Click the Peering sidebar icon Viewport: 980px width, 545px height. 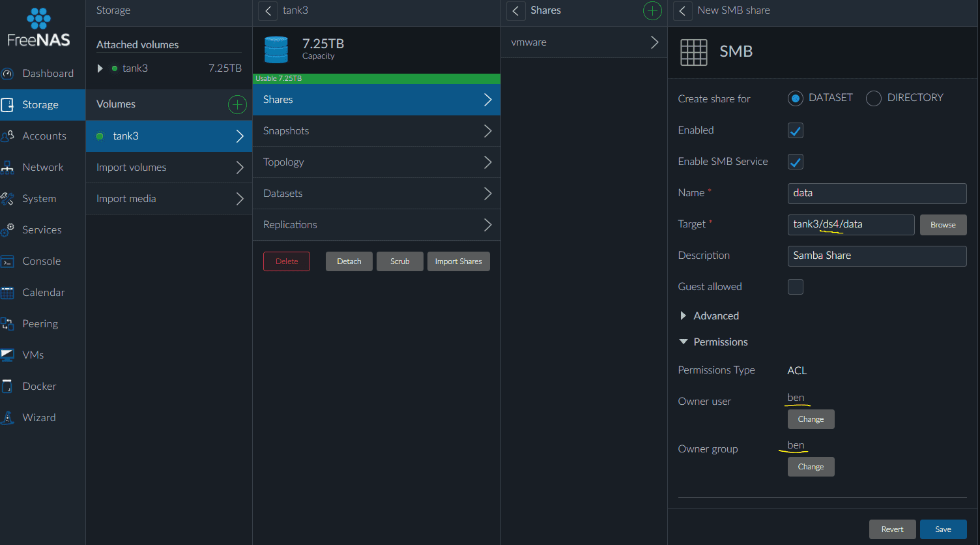[x=7, y=324]
